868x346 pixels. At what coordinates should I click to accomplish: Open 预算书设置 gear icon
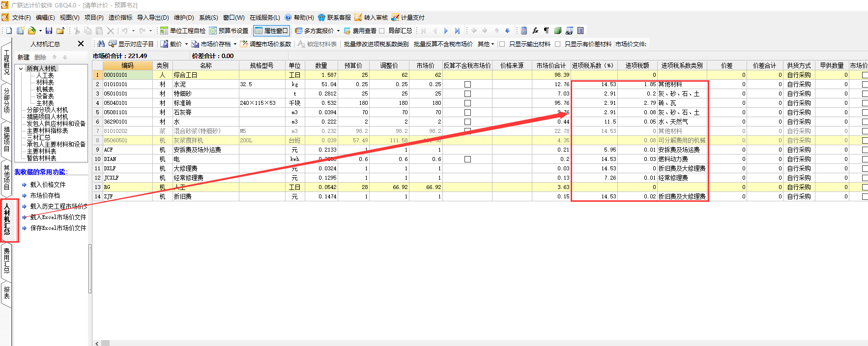coord(213,31)
